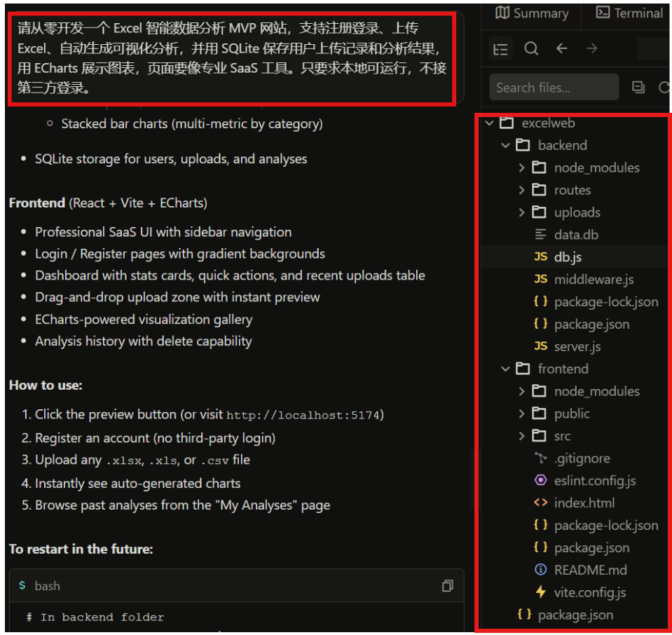672x635 pixels.
Task: Click the ESLint icon beside eslint.config.js
Action: (540, 480)
